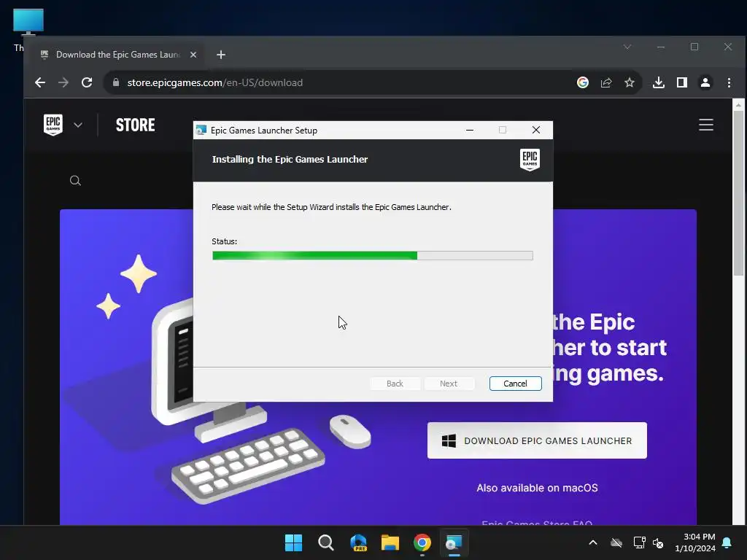Click the Google icon in address bar

(583, 82)
